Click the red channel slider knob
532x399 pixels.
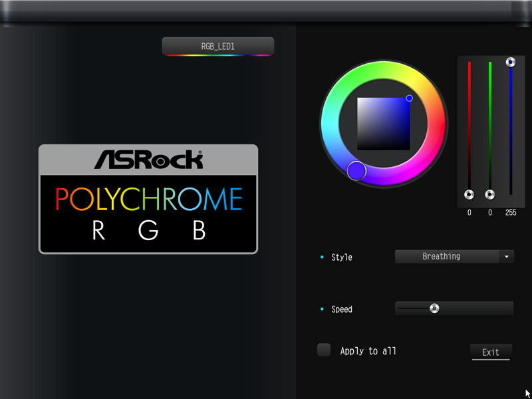pos(469,195)
